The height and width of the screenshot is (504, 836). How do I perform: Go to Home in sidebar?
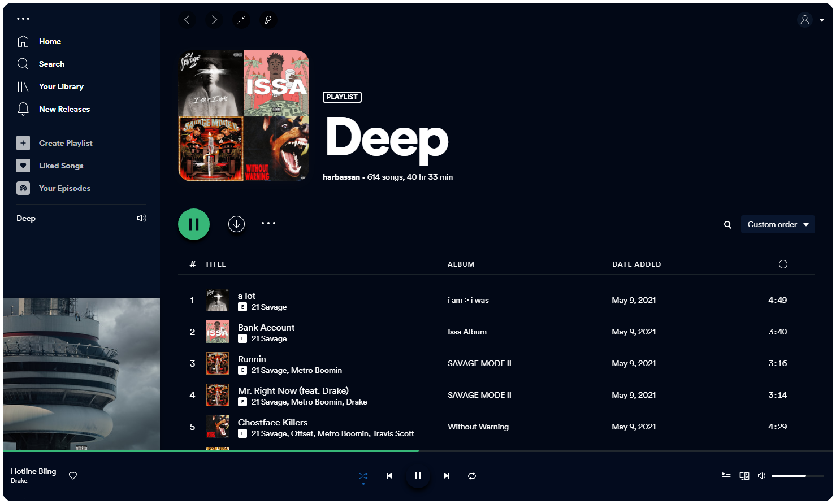50,41
